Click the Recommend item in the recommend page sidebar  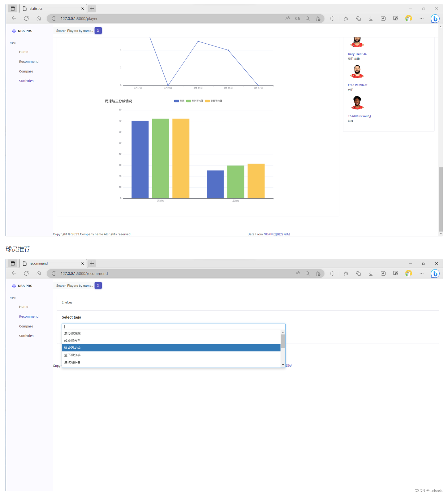[x=29, y=317]
